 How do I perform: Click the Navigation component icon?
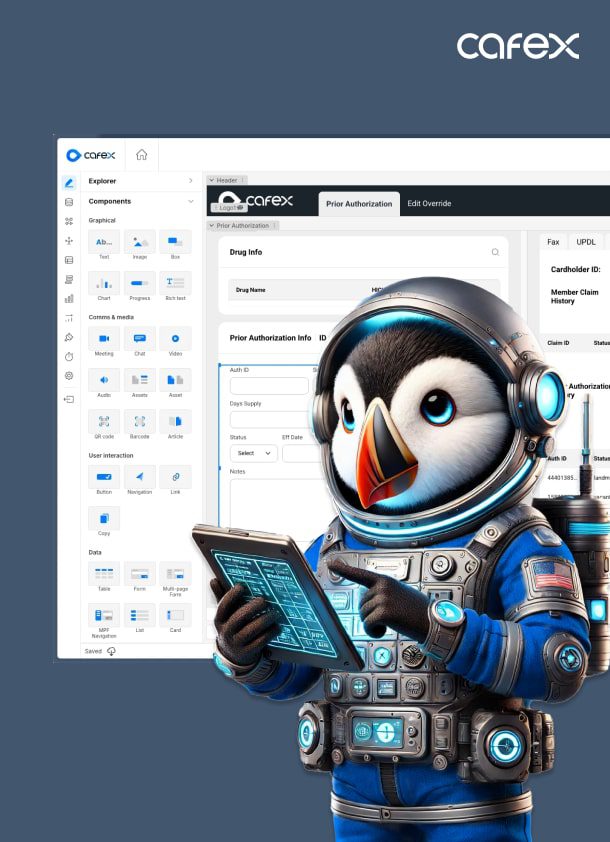140,477
